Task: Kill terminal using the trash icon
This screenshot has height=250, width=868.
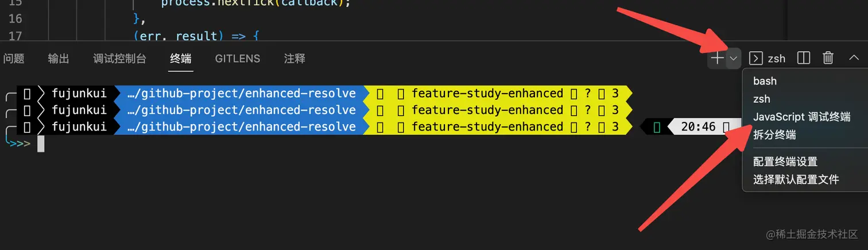Action: (828, 58)
